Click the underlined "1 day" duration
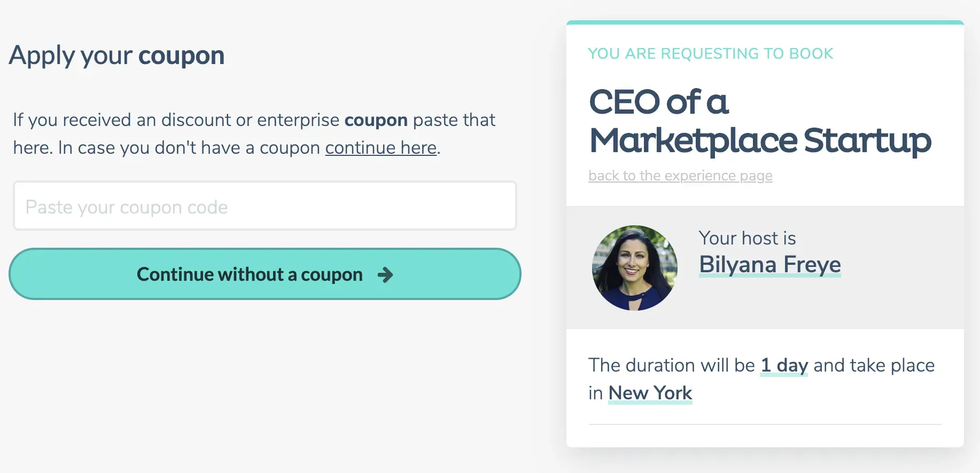The image size is (980, 473). point(784,365)
